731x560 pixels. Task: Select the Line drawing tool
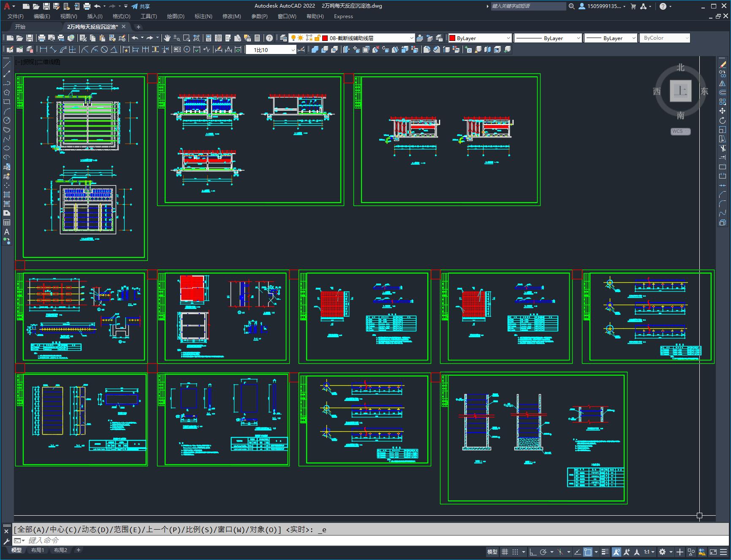(7, 65)
